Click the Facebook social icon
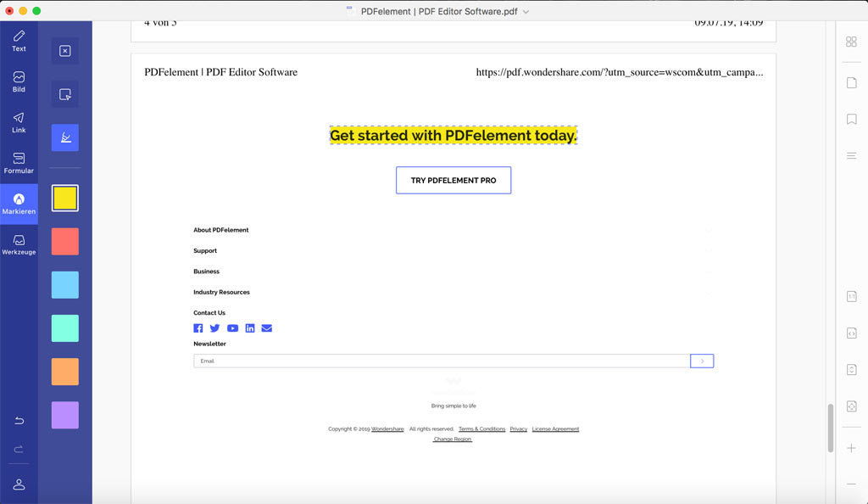Screen dimensions: 868x504 point(198,328)
